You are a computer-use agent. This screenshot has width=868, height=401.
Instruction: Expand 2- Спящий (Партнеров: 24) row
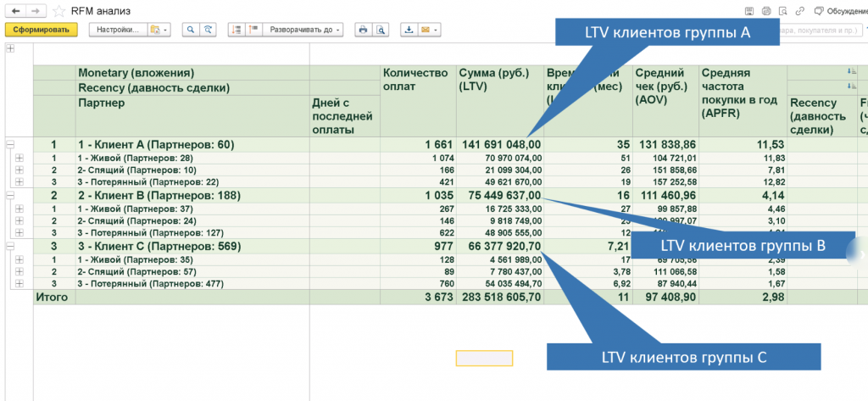20,221
